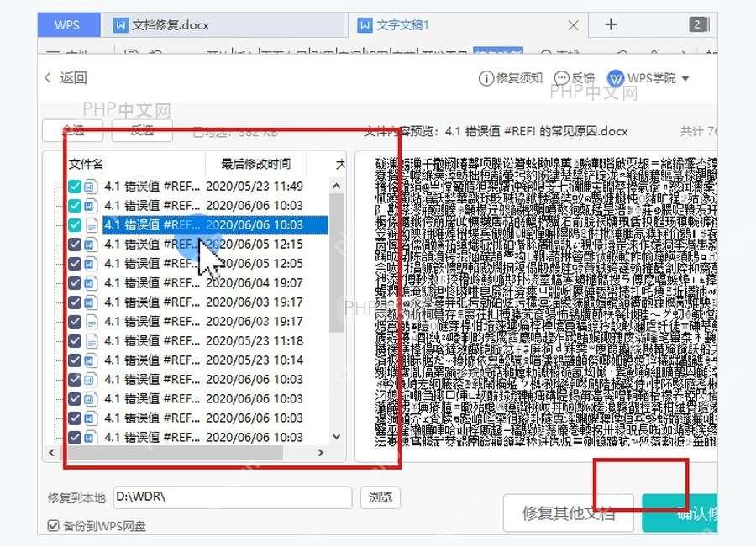Uncheck the file dated 2020/06/05 12:15
The width and height of the screenshot is (756, 547).
coord(74,244)
